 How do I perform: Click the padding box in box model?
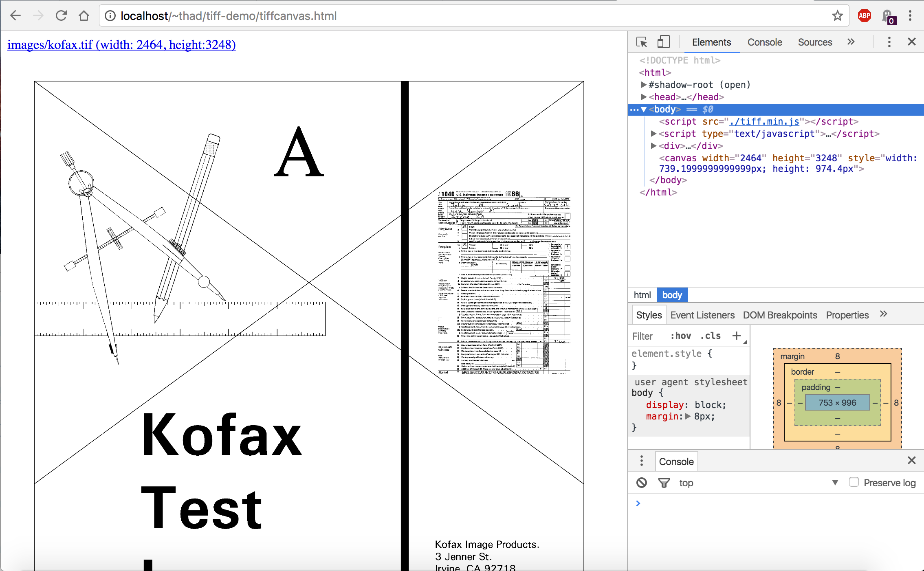tap(816, 387)
